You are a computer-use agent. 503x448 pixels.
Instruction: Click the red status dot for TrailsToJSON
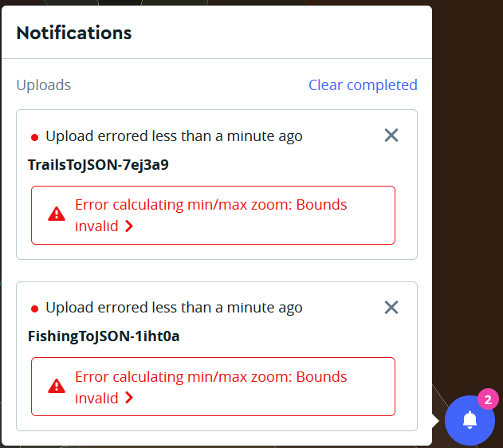[35, 137]
